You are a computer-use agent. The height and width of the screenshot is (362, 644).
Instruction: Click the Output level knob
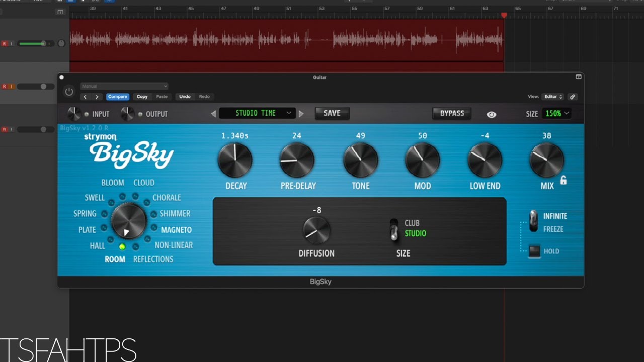tap(127, 114)
